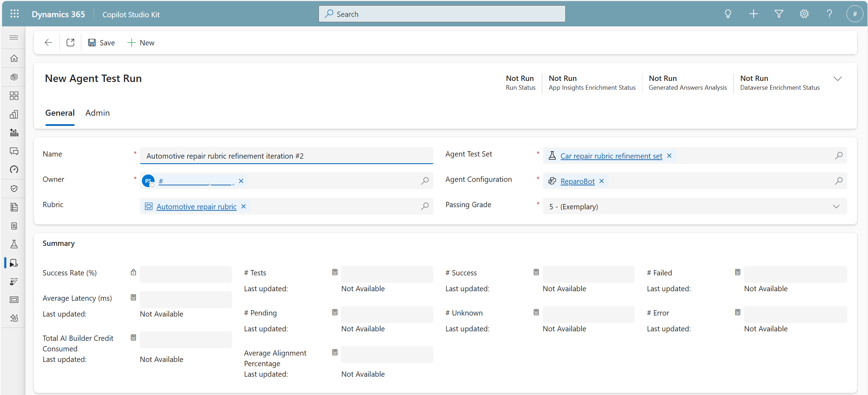Click the Home icon in sidebar
Screen dimensions: 868x395
point(14,58)
